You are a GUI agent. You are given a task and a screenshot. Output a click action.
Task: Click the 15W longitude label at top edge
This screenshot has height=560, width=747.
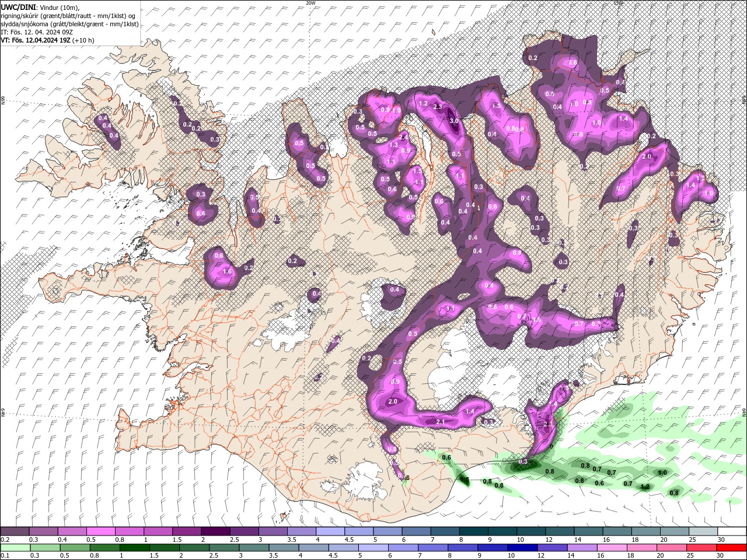(x=619, y=3)
